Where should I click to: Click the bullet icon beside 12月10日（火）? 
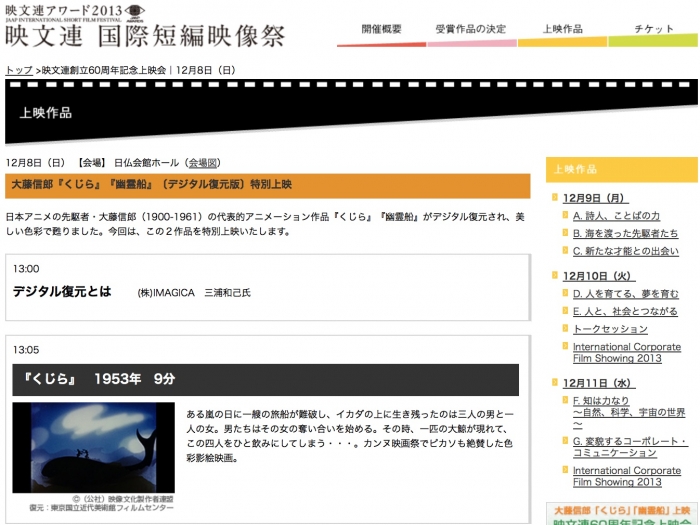click(555, 275)
